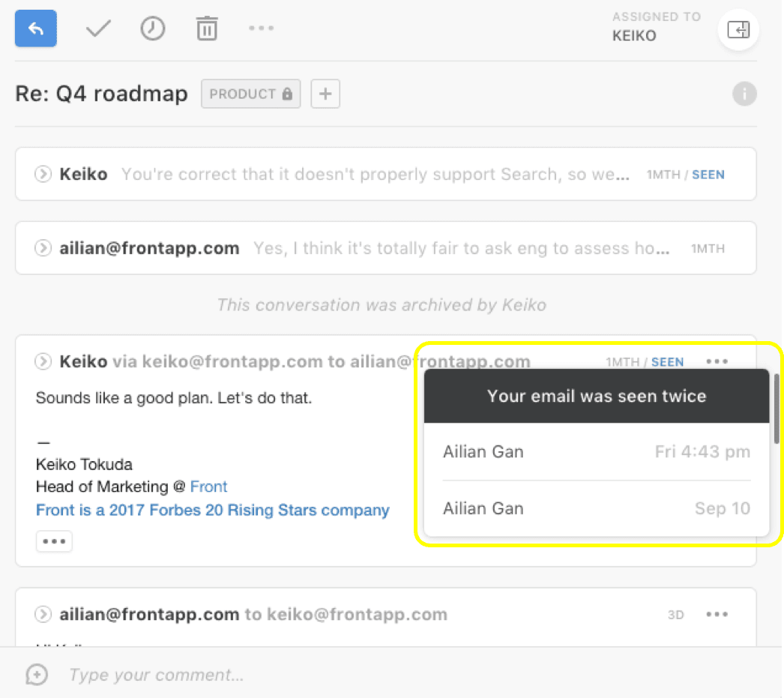Viewport: 784px width, 698px height.
Task: Open options menu on the 3D message
Action: click(x=717, y=615)
